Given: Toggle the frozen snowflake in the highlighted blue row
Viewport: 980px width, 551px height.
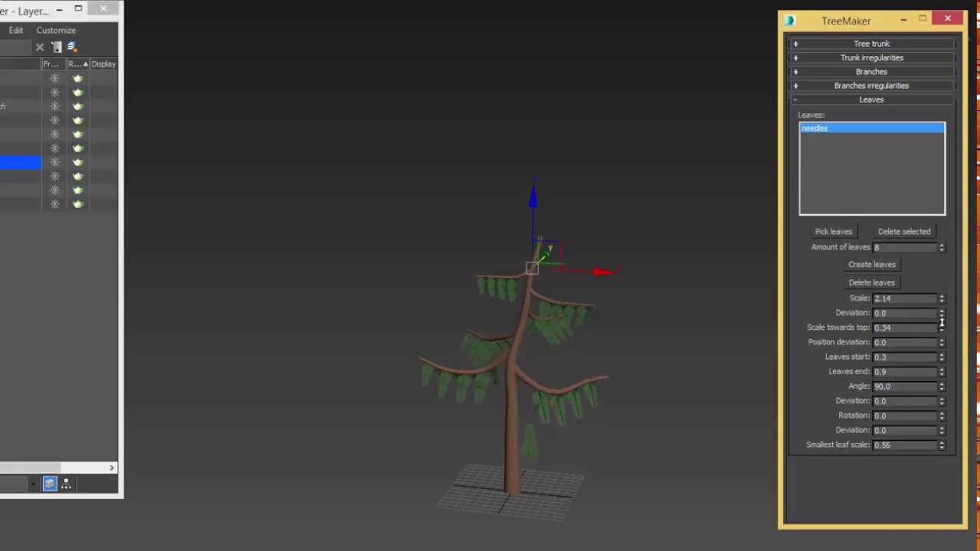Looking at the screenshot, I should (x=54, y=162).
